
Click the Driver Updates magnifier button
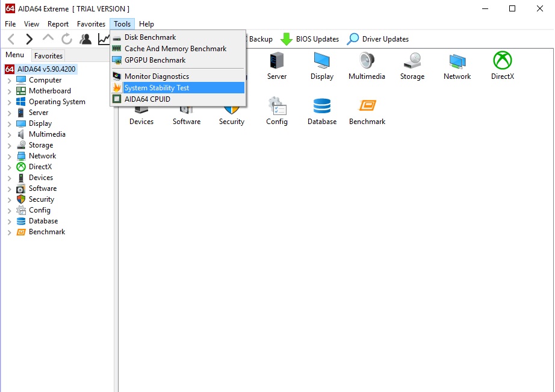point(377,39)
